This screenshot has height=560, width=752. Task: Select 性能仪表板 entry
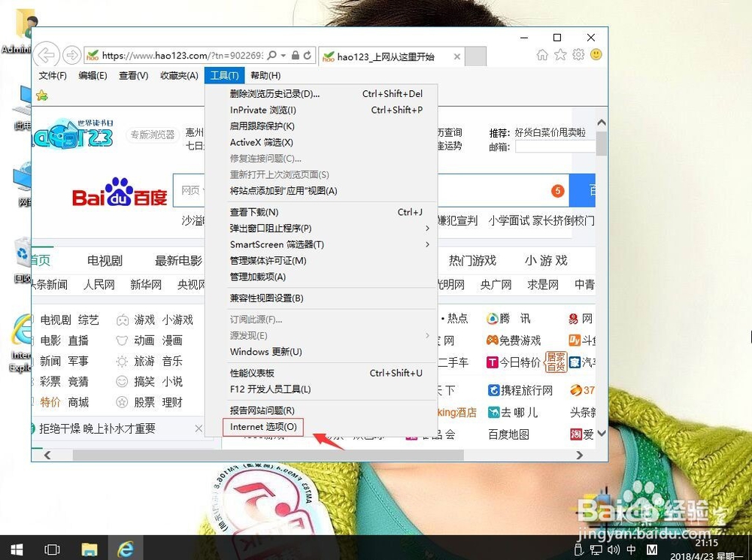click(x=321, y=373)
